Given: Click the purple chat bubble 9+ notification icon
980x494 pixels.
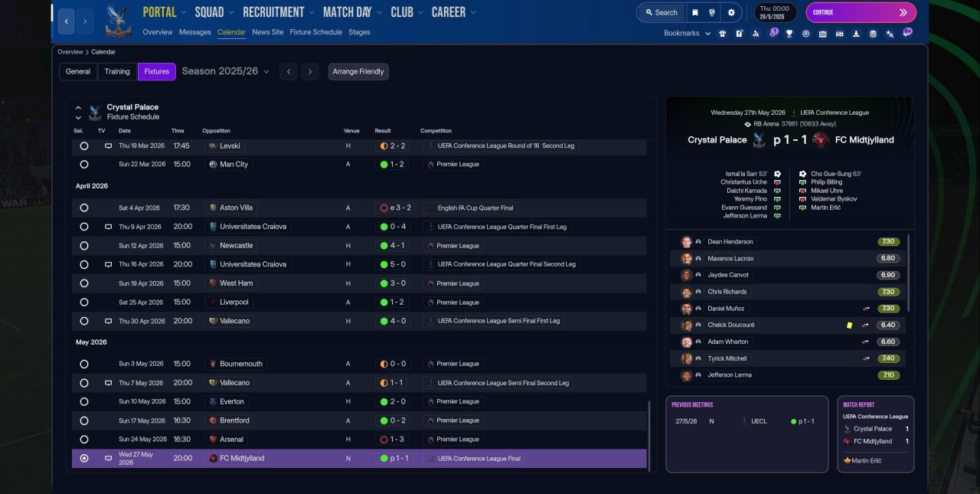Looking at the screenshot, I should [907, 33].
